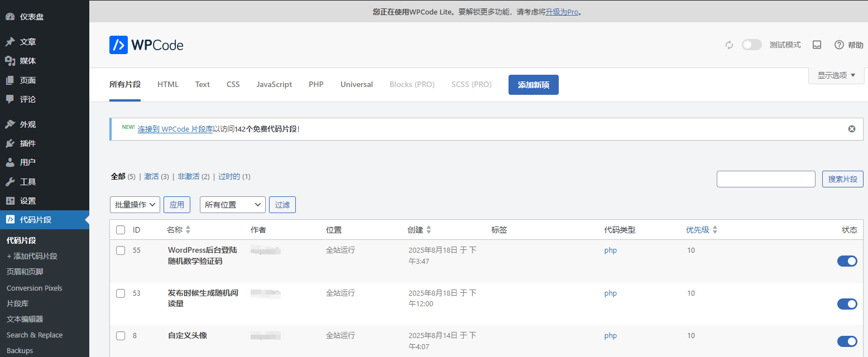Sort by created date using 创建 arrows
Viewport: 868px width, 357px height.
pyautogui.click(x=429, y=230)
